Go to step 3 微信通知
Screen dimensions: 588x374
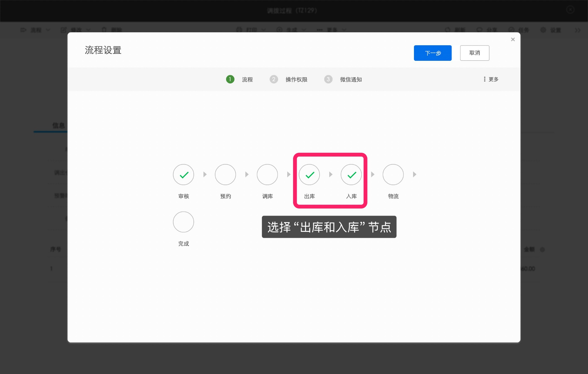point(343,79)
